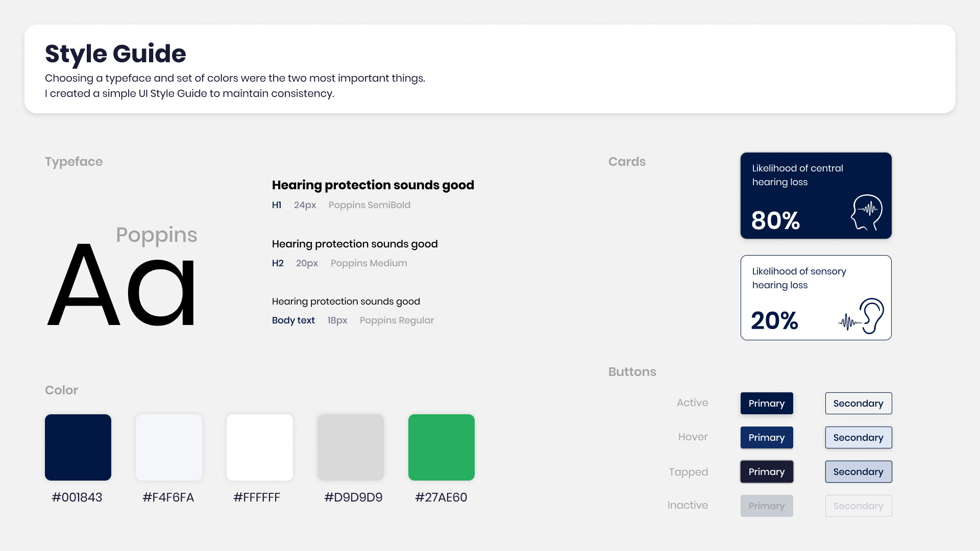Click the ear with soundwave icon
The height and width of the screenshot is (551, 980).
[x=863, y=316]
